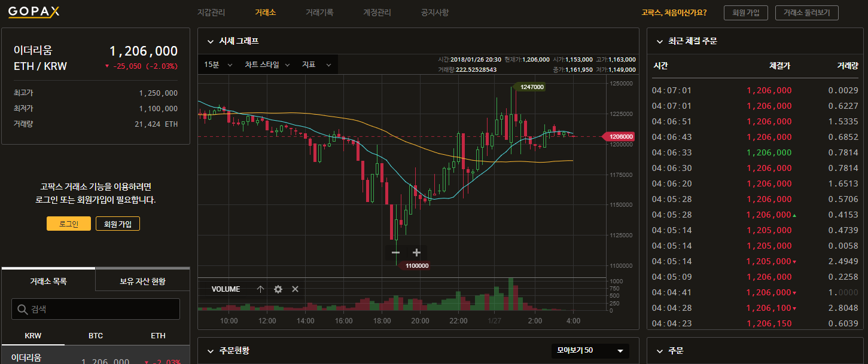Open VOLUME indicator settings gear
This screenshot has width=868, height=364.
pos(278,289)
